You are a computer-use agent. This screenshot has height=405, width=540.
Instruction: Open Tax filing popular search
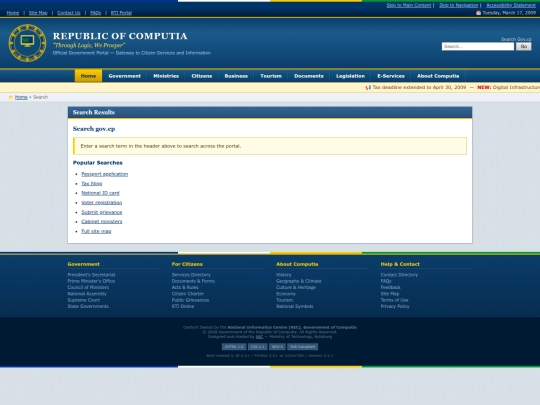tap(92, 184)
